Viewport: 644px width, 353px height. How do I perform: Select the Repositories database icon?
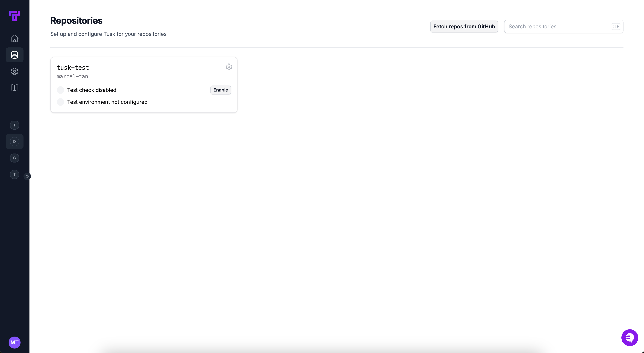(x=15, y=55)
